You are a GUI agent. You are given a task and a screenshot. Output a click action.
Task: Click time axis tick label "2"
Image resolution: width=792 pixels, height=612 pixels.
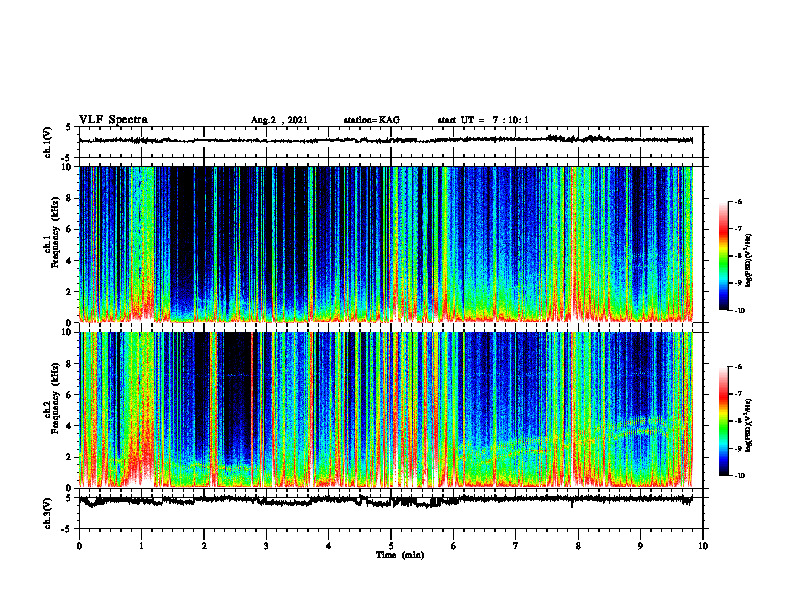point(204,546)
